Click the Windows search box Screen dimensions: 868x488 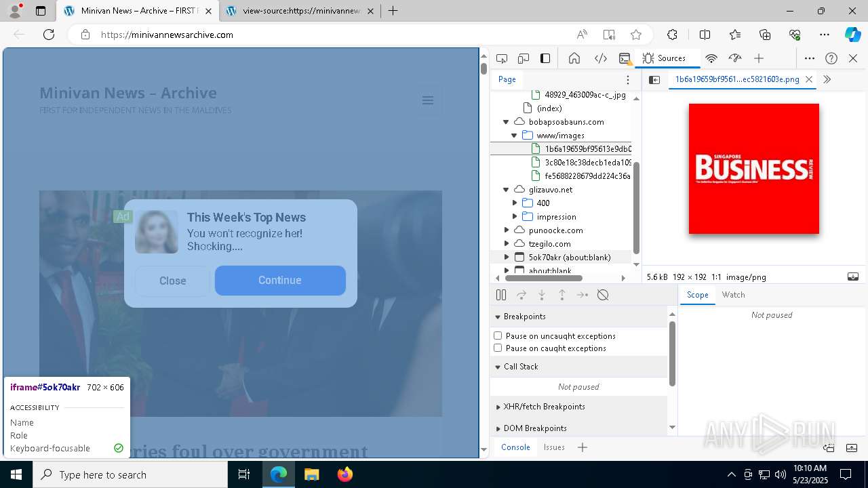coord(130,474)
